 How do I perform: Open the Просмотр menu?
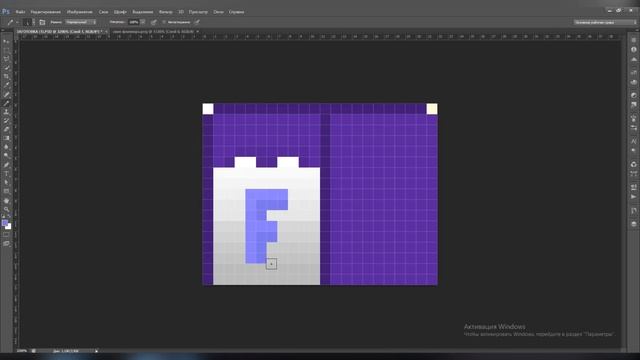pyautogui.click(x=198, y=12)
